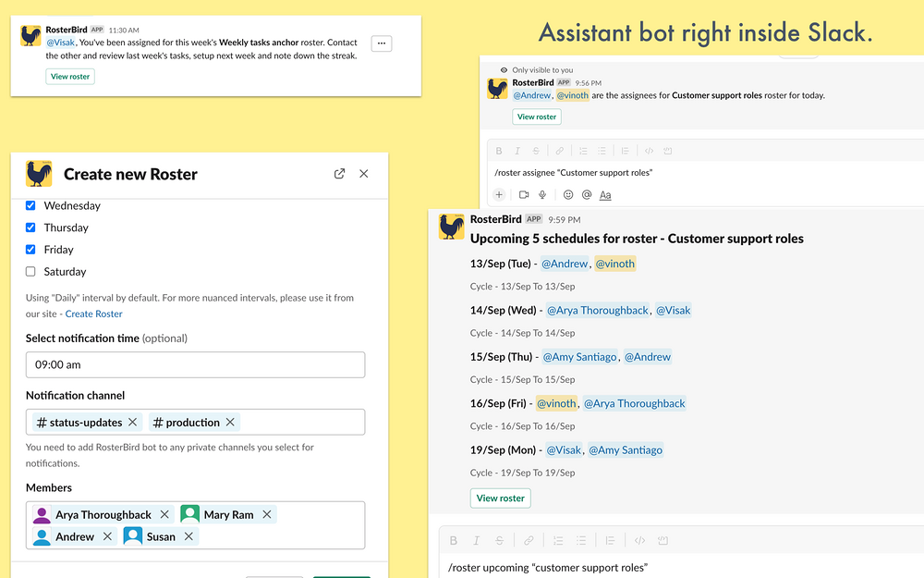Insert link in upper message composer
Image resolution: width=924 pixels, height=578 pixels.
[x=559, y=151]
